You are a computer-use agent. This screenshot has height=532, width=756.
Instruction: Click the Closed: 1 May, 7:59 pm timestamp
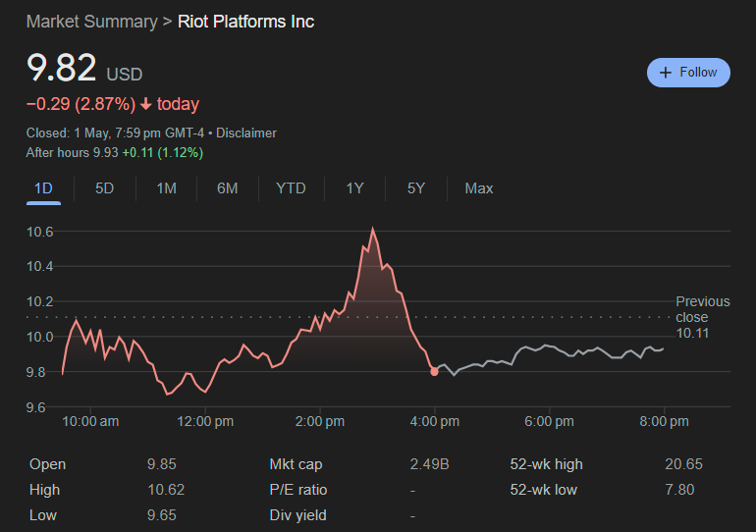pyautogui.click(x=115, y=133)
